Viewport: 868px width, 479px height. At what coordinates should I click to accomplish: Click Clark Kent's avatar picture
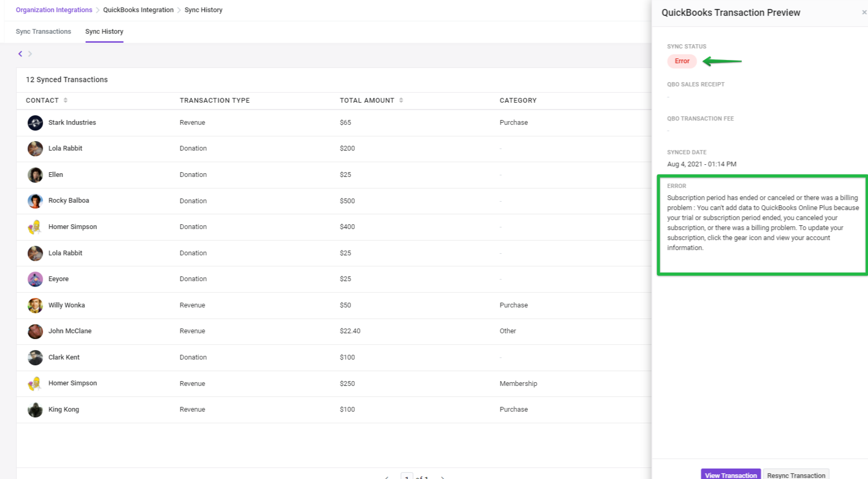(x=35, y=357)
